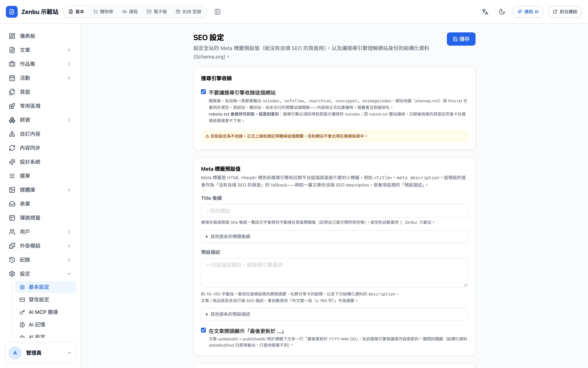Uncheck 不要讓搜尋引擎收錄這個網站 checkbox
Viewport: 588px width, 368px height.
(203, 92)
